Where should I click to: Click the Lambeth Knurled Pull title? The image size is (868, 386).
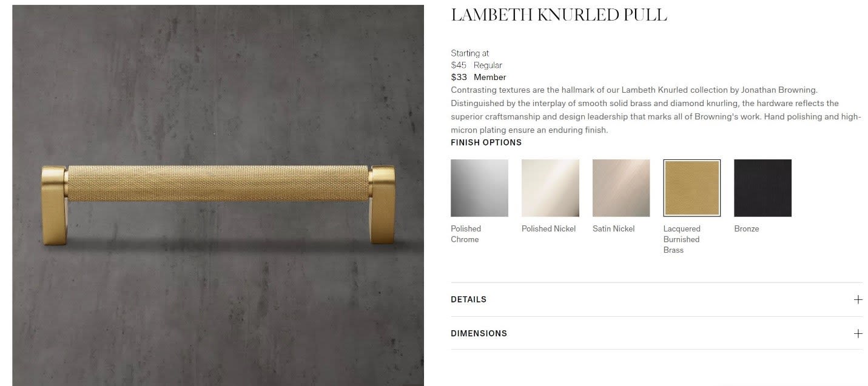click(x=559, y=16)
